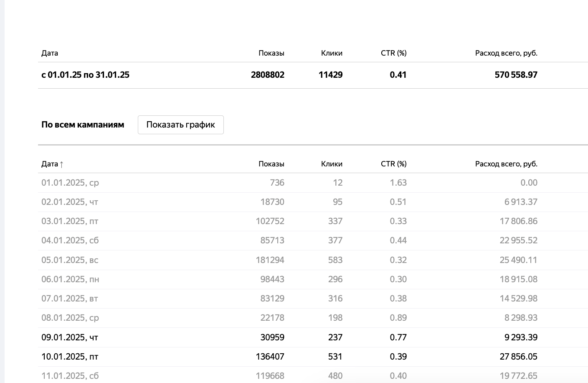Sort daily table by Расход всего header
Image resolution: width=588 pixels, height=383 pixels.
[x=506, y=164]
